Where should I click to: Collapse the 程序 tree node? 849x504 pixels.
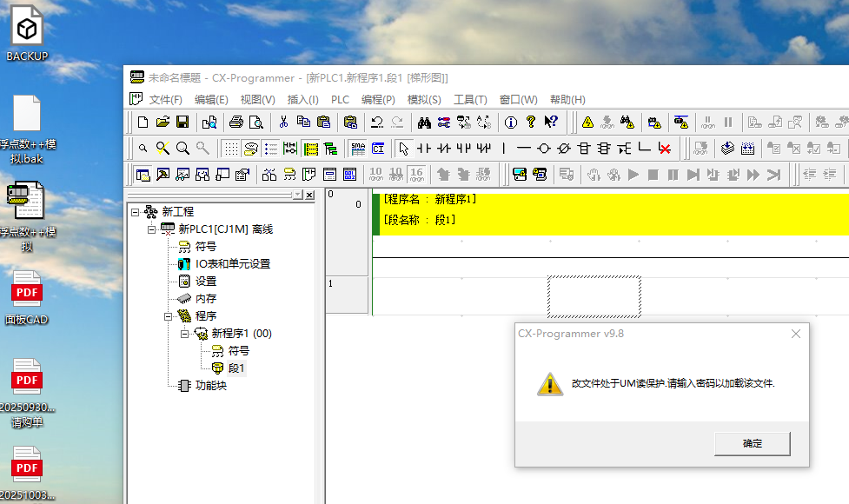169,316
